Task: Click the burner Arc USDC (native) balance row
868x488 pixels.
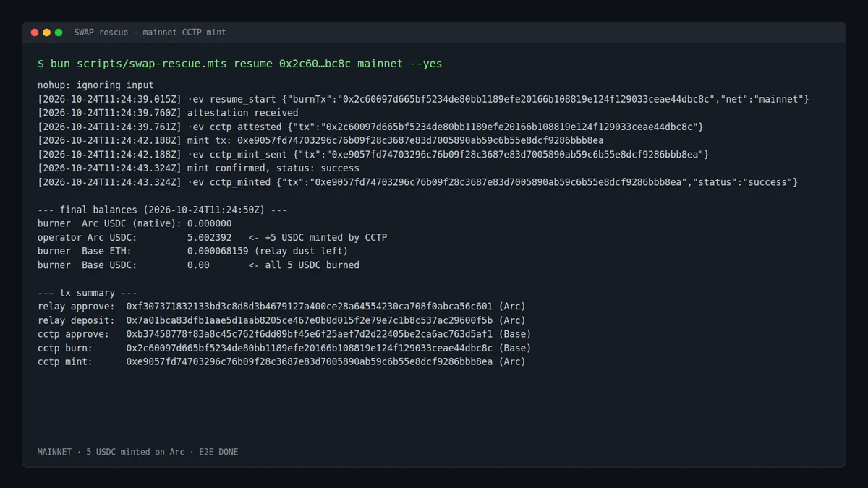Action: tap(135, 223)
